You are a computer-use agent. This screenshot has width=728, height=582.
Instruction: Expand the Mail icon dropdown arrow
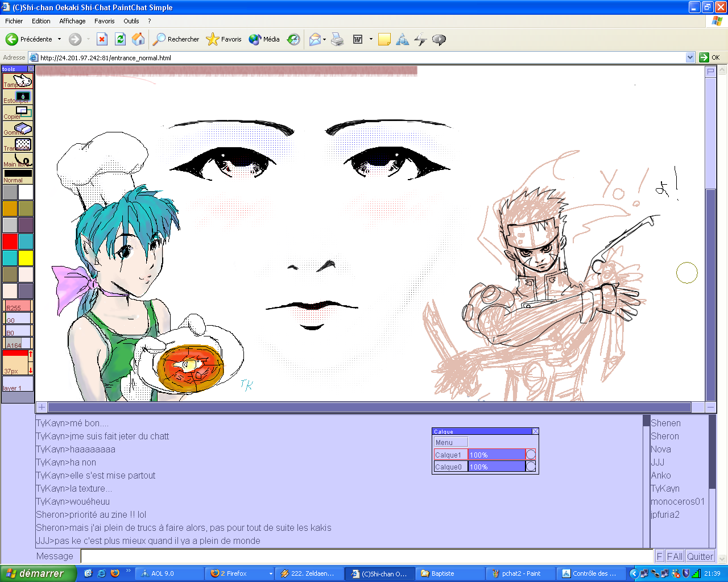[324, 39]
